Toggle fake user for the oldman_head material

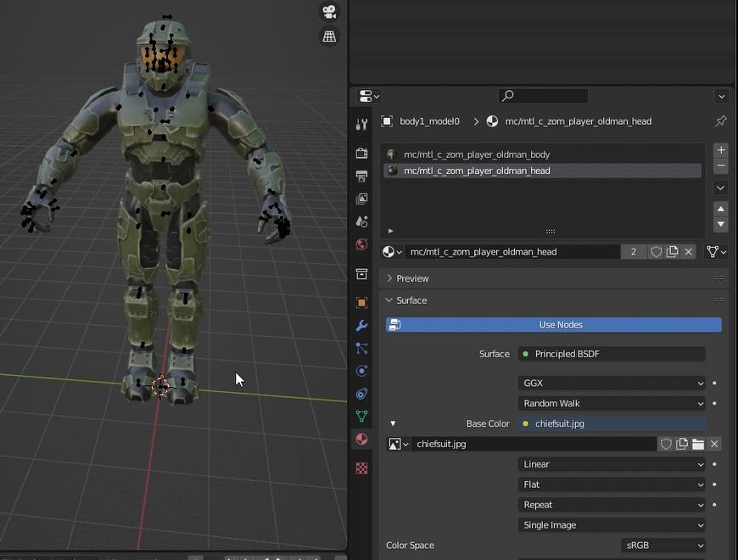[657, 252]
